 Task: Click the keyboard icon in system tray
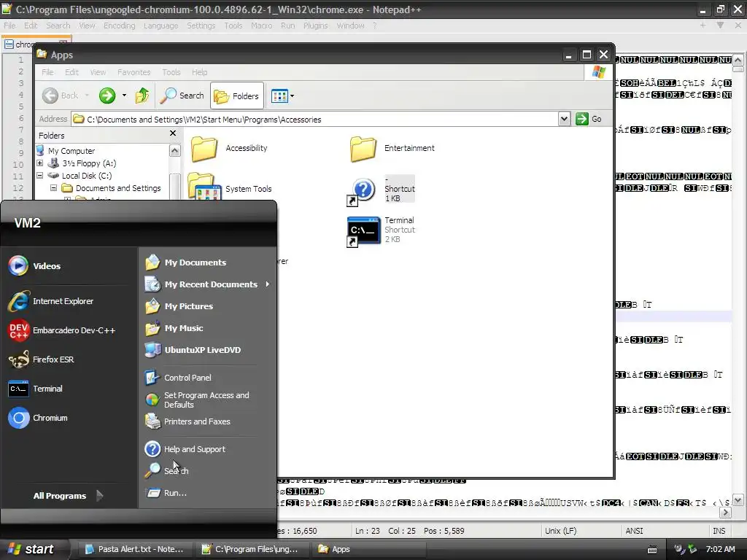(x=651, y=550)
